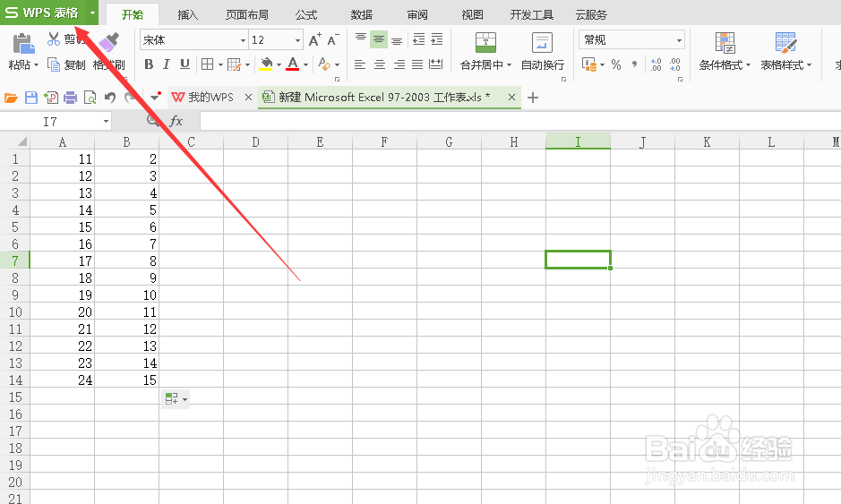This screenshot has width=841, height=504.
Task: Expand the Paste (粘贴) dropdown arrow
Action: pyautogui.click(x=37, y=65)
